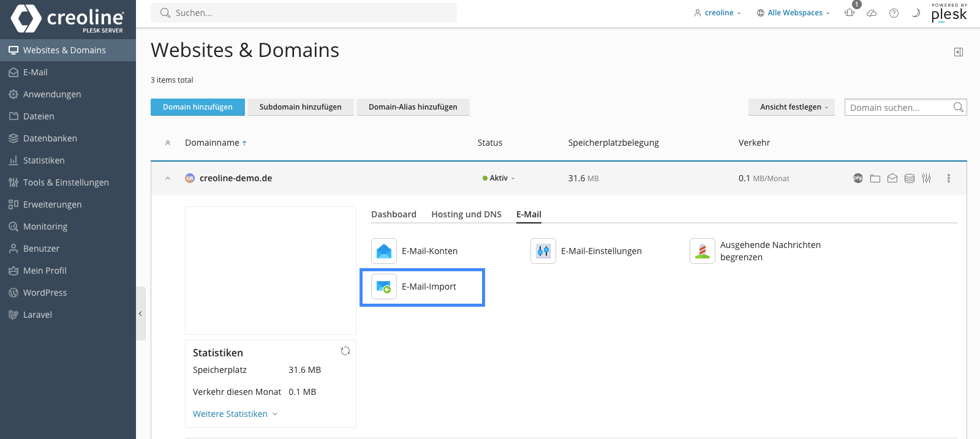Collapse the creoline-demo.de row chevron

click(x=168, y=178)
